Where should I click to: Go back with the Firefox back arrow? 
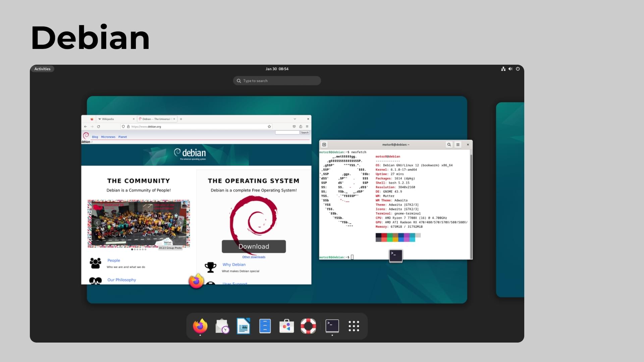pos(86,127)
